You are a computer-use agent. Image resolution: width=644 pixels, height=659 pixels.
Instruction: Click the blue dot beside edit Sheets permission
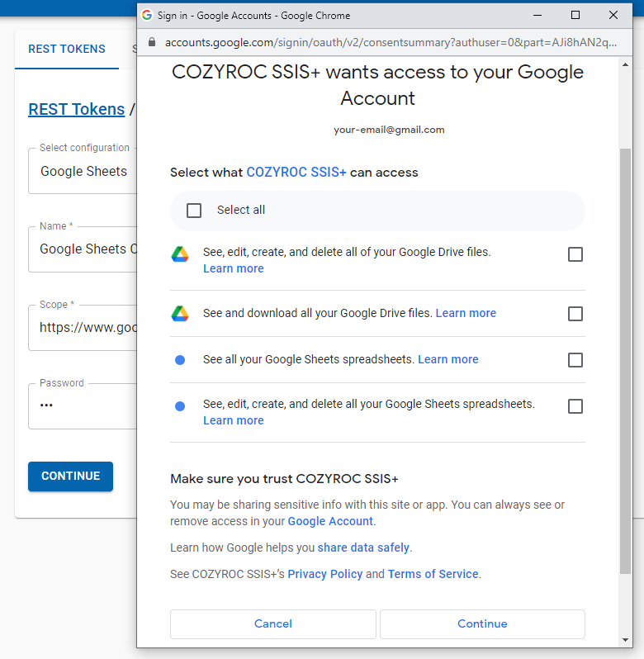click(180, 406)
